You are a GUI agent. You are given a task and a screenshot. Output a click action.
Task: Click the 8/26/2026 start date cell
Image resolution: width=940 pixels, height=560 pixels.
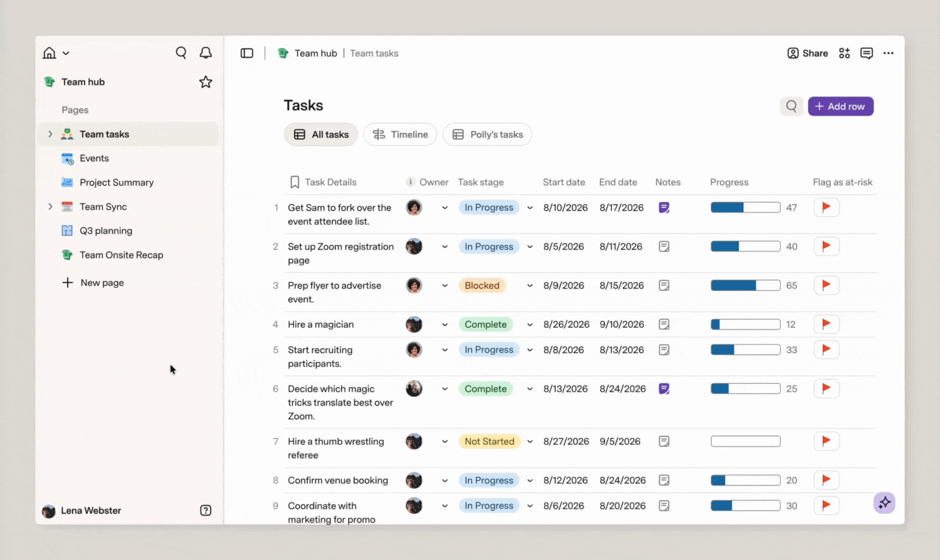pyautogui.click(x=566, y=324)
